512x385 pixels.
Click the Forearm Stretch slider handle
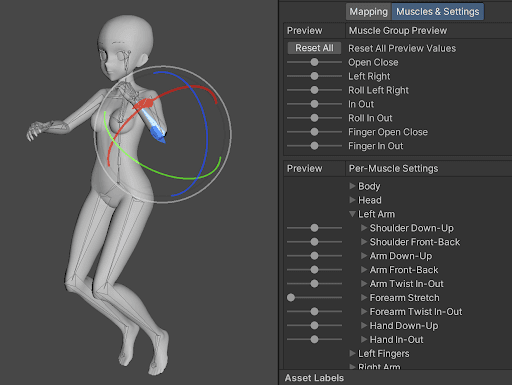tap(291, 298)
